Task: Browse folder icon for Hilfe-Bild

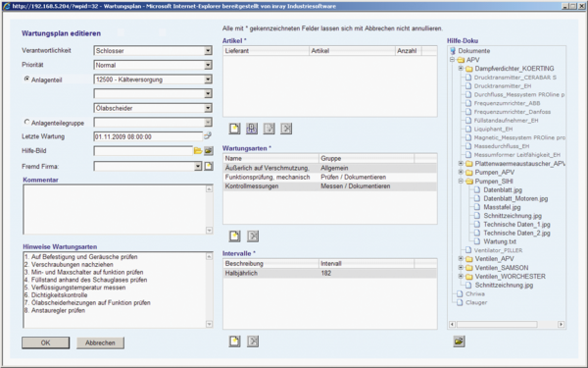Action: pyautogui.click(x=198, y=151)
